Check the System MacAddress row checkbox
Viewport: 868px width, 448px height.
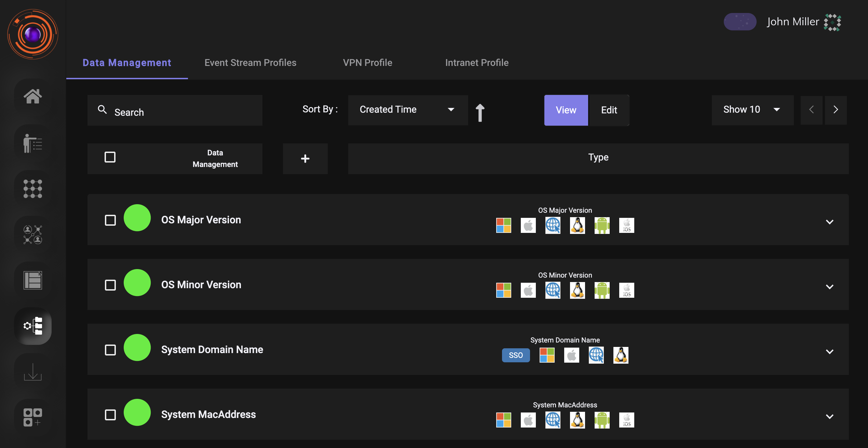(110, 415)
